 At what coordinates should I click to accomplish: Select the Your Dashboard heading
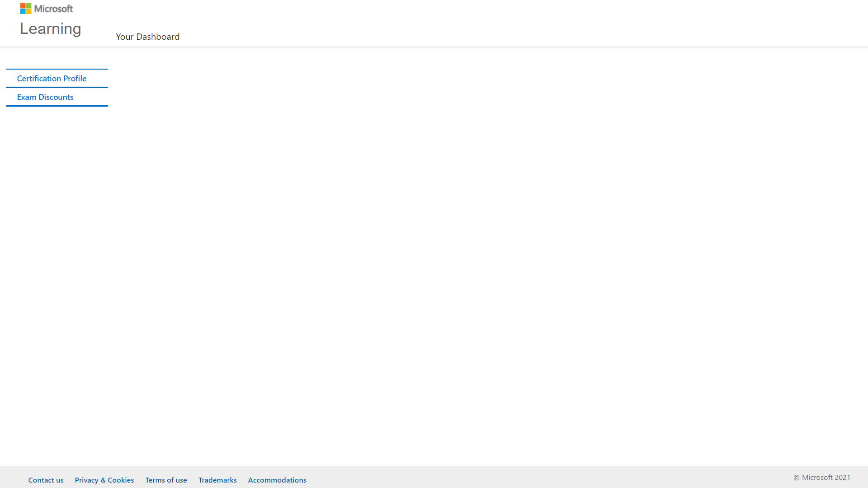tap(147, 37)
